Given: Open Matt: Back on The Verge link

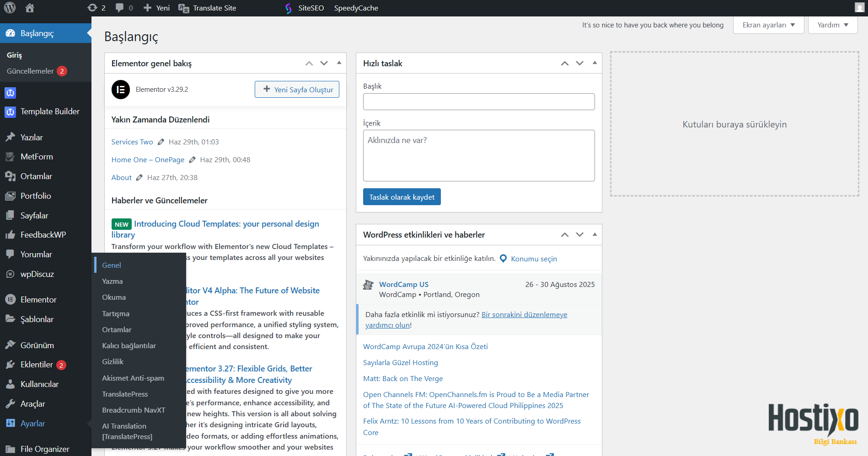Looking at the screenshot, I should pos(403,378).
